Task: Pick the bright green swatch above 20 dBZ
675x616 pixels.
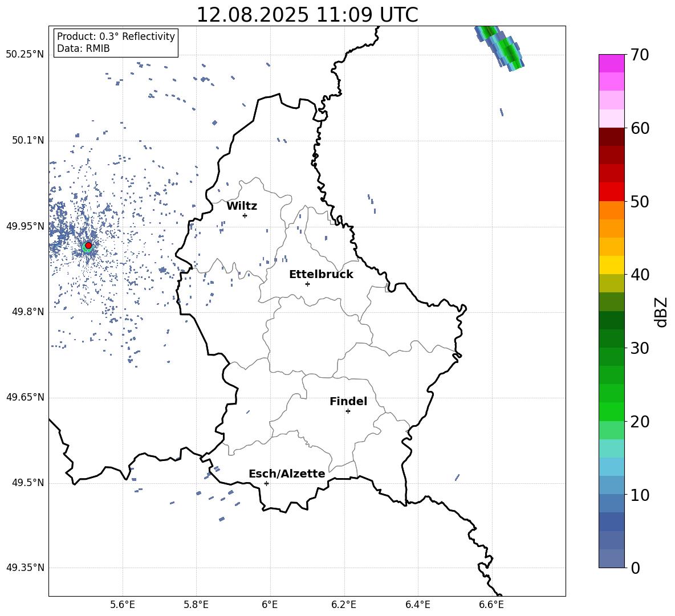Action: point(612,411)
